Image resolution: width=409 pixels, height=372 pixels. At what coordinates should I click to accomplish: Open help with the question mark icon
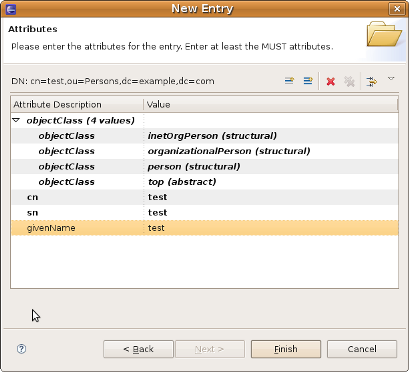pyautogui.click(x=21, y=349)
